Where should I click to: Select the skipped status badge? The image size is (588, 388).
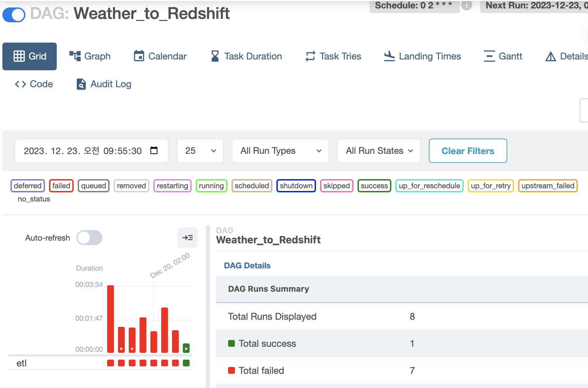coord(337,186)
